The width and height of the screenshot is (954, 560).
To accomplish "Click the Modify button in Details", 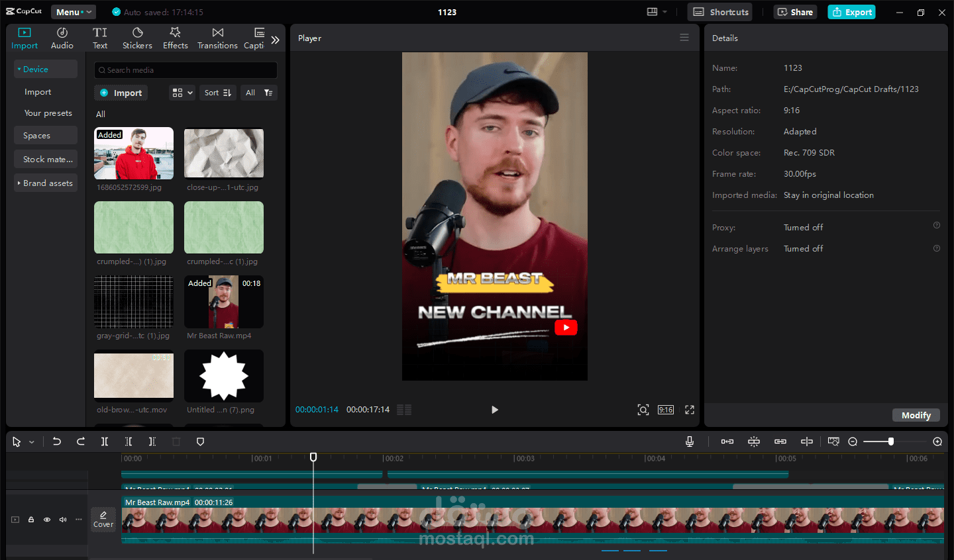I will tap(916, 415).
